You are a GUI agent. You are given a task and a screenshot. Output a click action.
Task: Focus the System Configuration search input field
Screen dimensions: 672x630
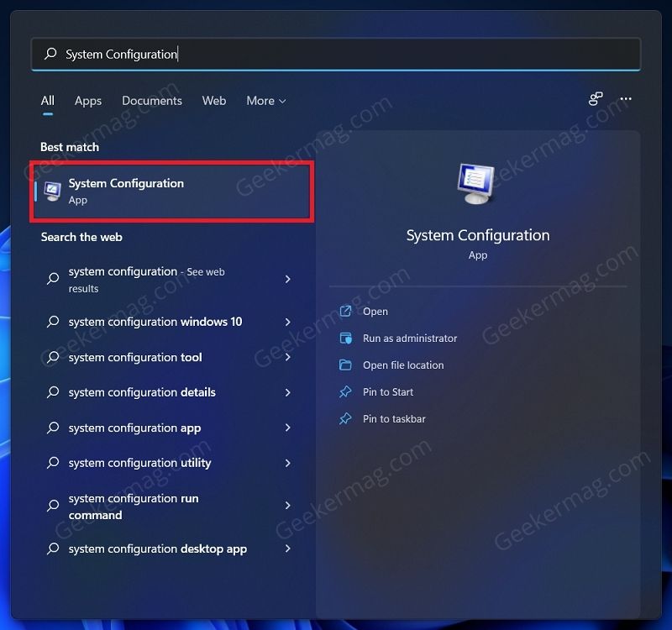point(336,54)
